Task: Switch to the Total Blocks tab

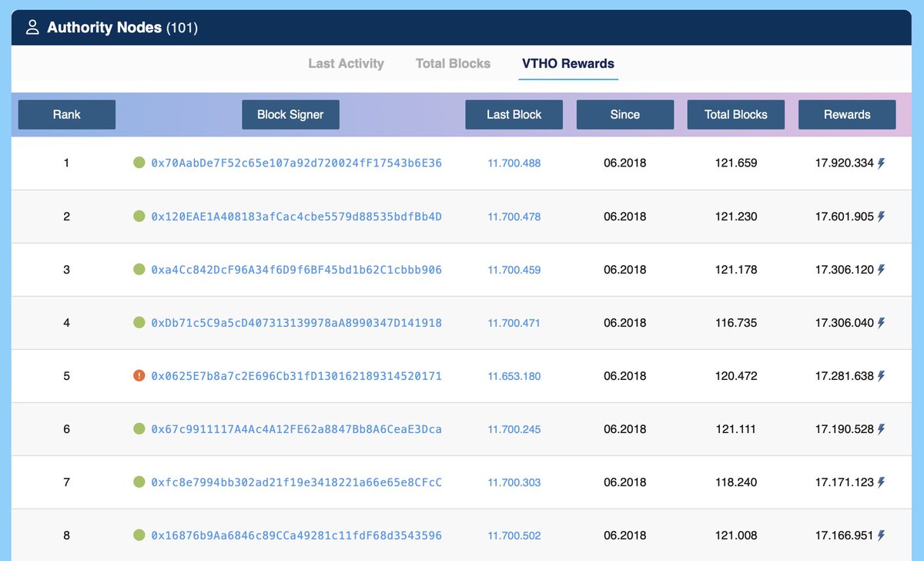Action: 453,63
